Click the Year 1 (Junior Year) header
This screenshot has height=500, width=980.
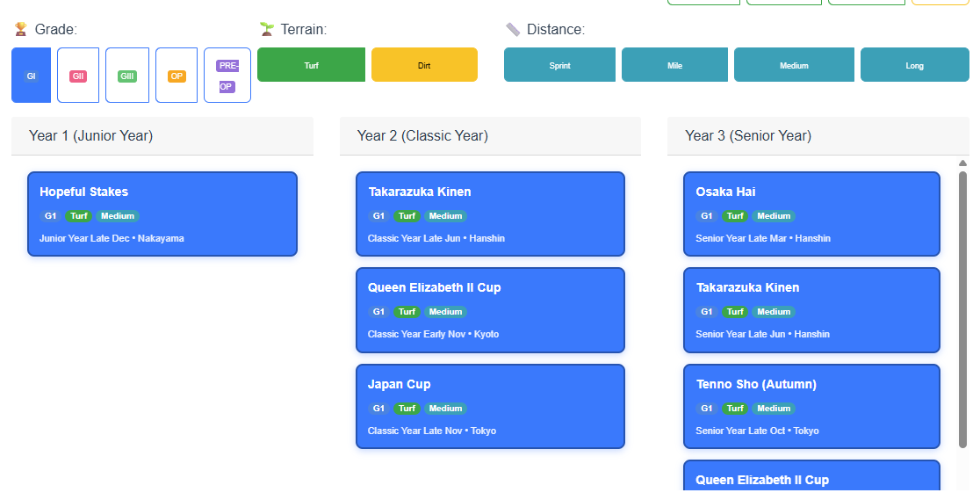162,136
